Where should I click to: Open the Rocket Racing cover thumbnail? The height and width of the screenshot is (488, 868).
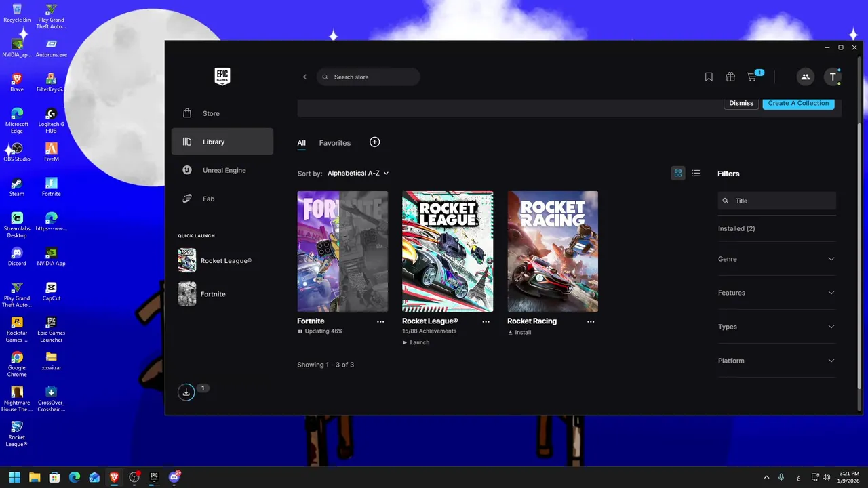pos(553,251)
